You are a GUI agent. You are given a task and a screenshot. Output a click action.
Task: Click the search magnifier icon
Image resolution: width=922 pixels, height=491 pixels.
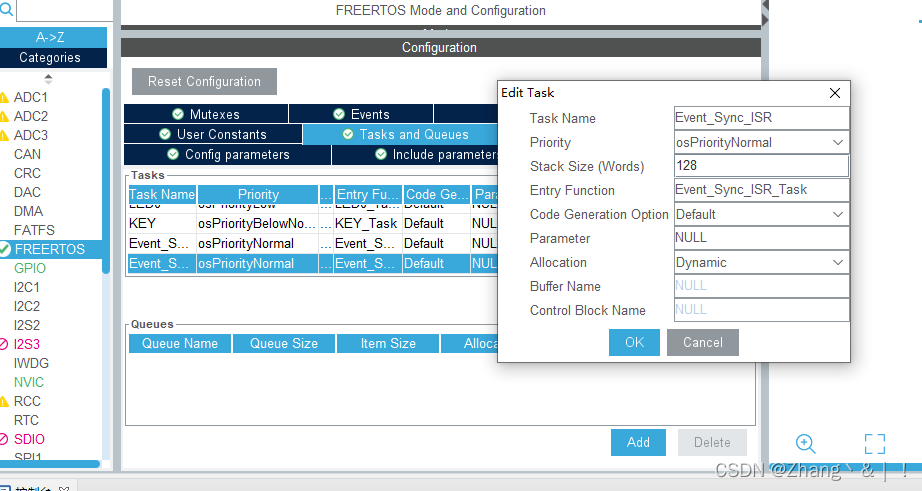(6, 9)
